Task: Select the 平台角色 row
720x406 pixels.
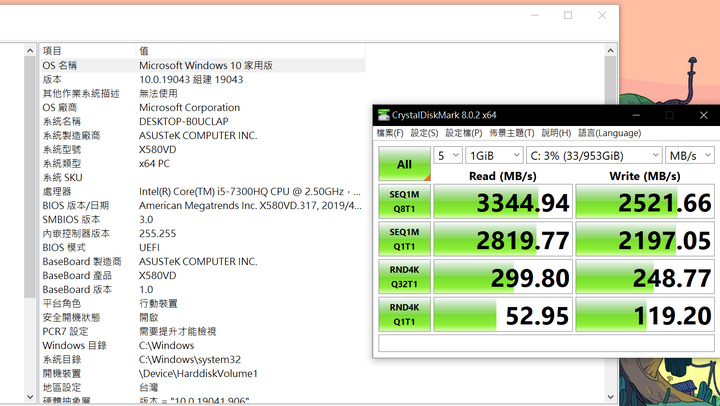Action: (202, 304)
